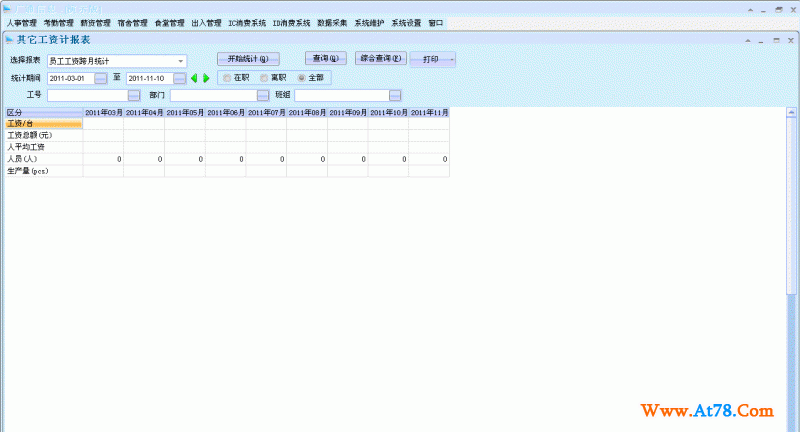The height and width of the screenshot is (432, 800).
Task: Open the start date calendar picker
Action: click(101, 78)
